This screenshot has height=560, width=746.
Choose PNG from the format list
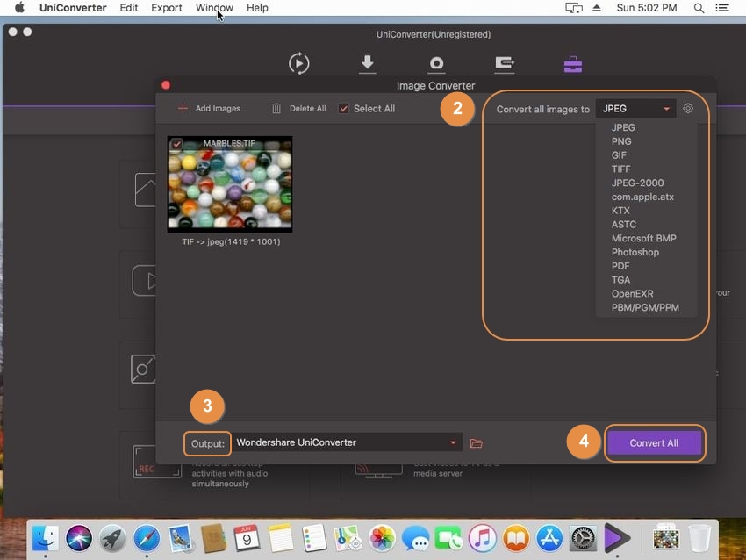point(621,141)
